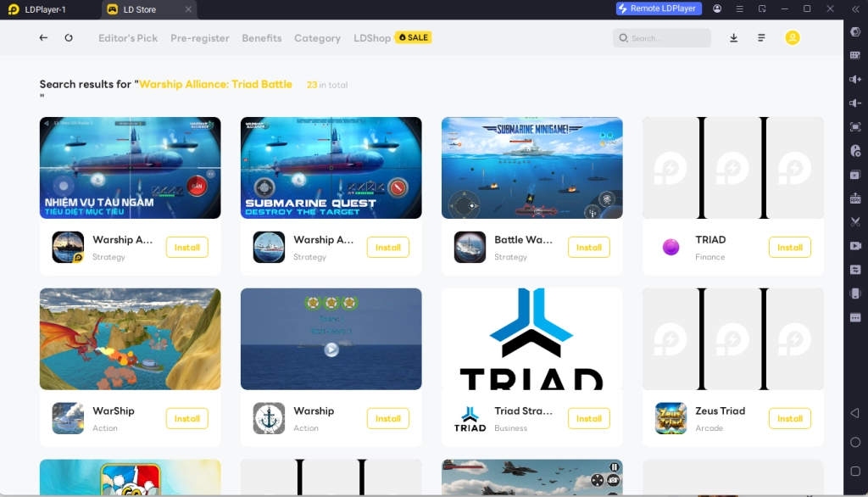
Task: Open more functions via the sidebar ellipsis icon
Action: point(856,316)
